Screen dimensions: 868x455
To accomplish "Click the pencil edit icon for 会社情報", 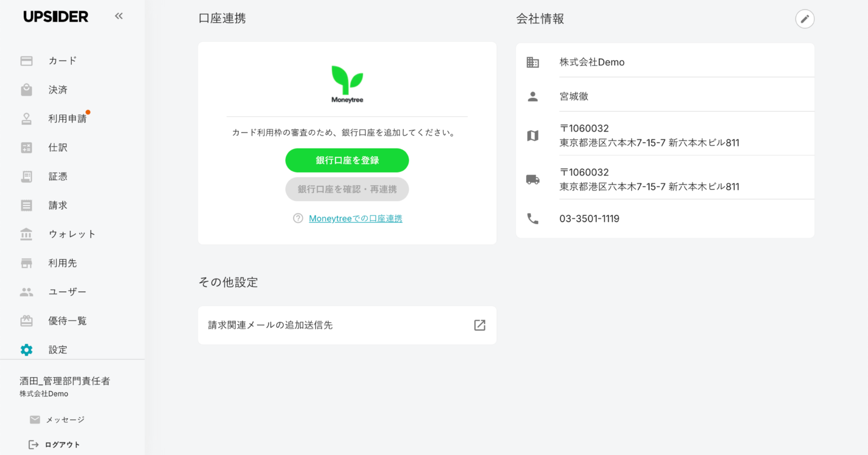I will 805,19.
